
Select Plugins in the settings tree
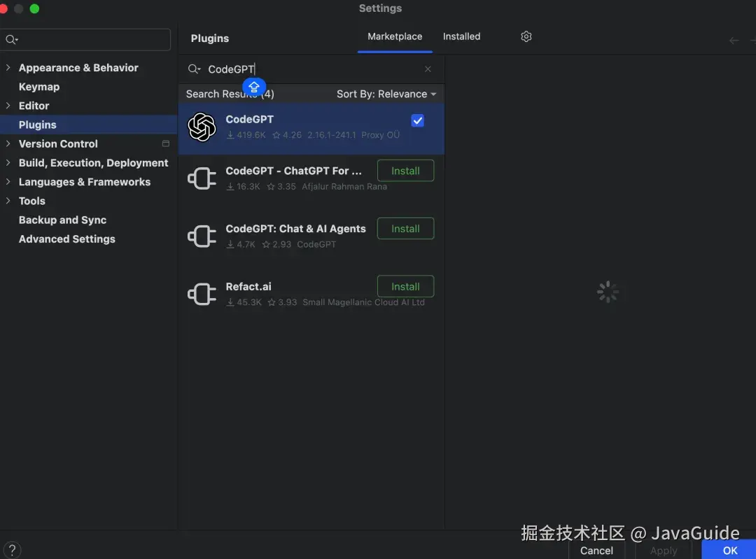pyautogui.click(x=38, y=125)
